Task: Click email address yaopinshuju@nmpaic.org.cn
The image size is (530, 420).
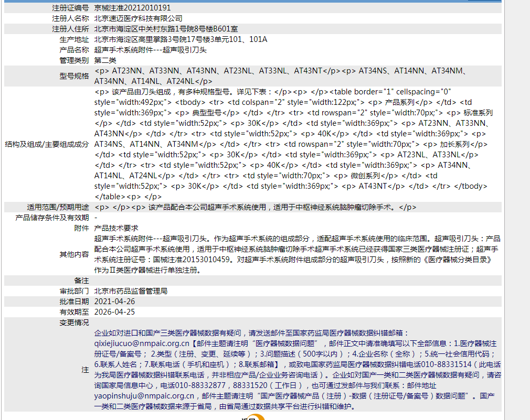Action: [144, 396]
